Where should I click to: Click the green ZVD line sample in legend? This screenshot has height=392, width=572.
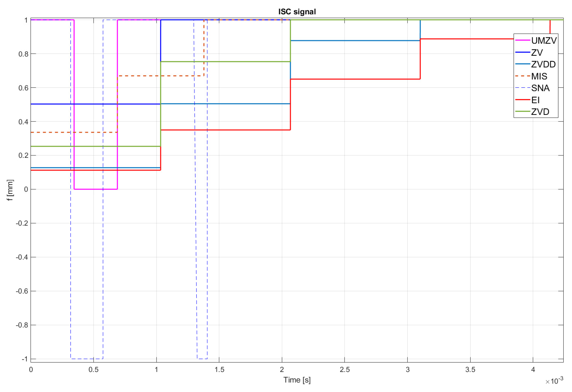pos(522,112)
